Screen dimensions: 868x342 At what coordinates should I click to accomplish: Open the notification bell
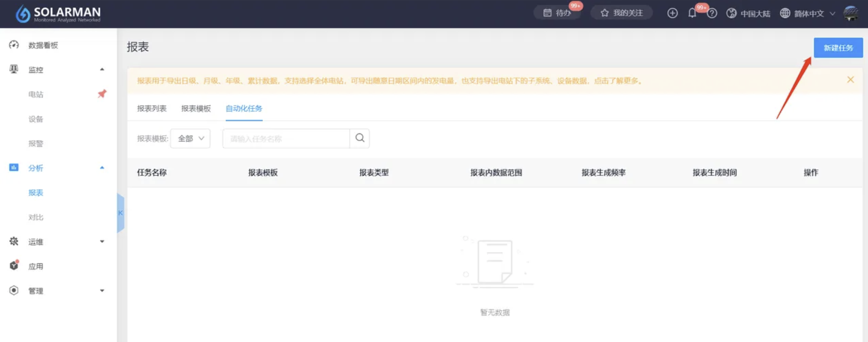click(x=692, y=13)
